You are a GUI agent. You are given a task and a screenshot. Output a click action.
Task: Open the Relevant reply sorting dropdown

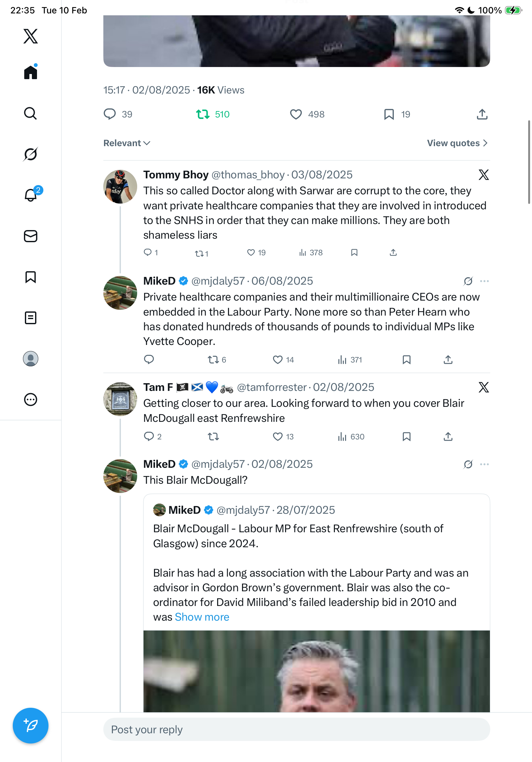point(127,143)
